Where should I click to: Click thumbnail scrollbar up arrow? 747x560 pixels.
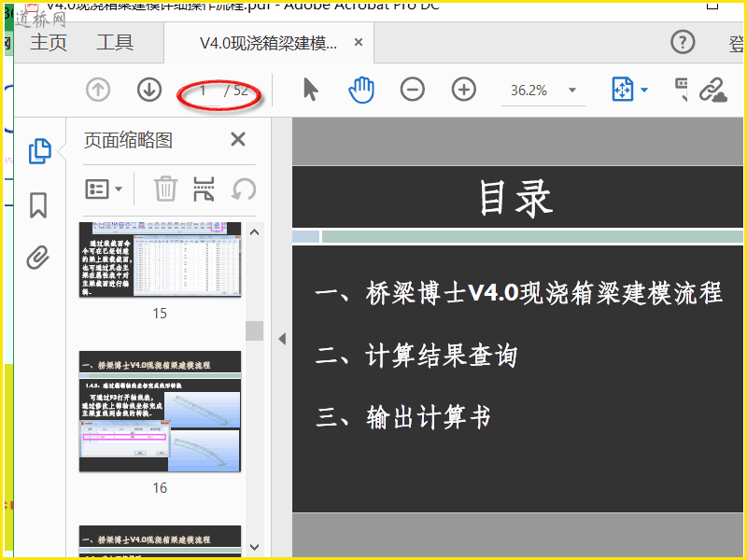[254, 232]
